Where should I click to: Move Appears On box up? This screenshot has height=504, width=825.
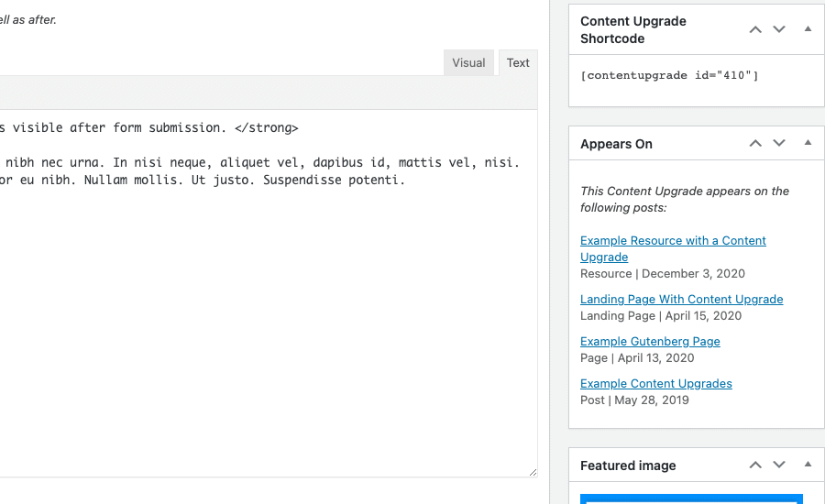click(755, 143)
